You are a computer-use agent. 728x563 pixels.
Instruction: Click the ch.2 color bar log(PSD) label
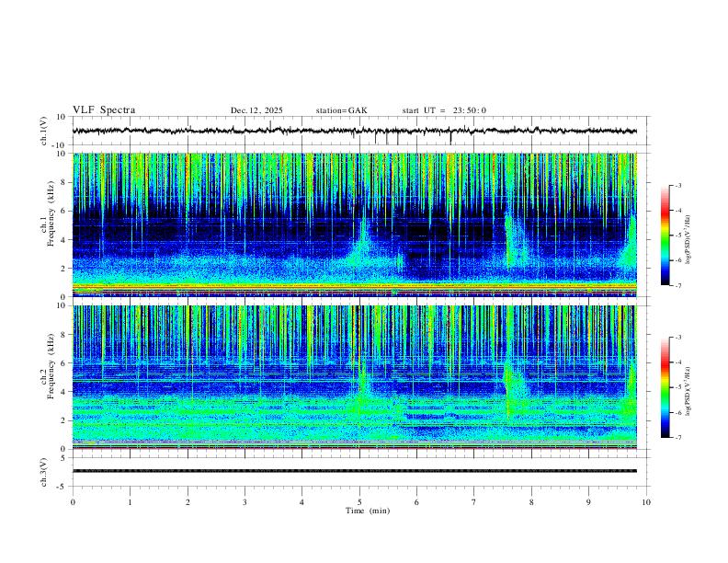click(688, 391)
